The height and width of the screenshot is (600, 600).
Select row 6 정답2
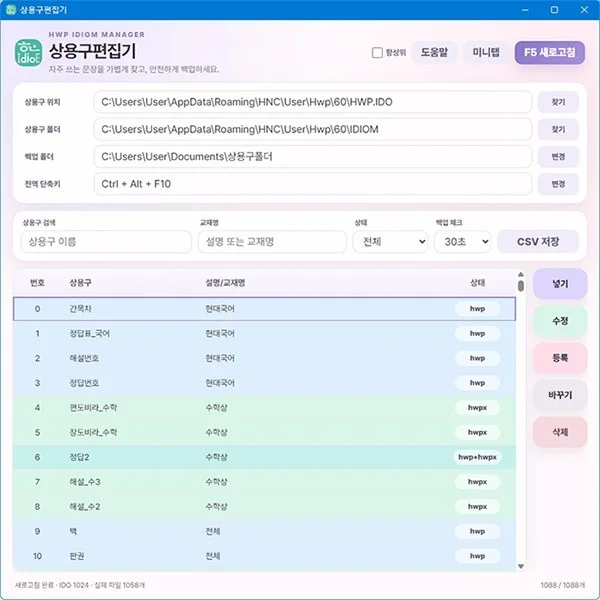pyautogui.click(x=264, y=457)
